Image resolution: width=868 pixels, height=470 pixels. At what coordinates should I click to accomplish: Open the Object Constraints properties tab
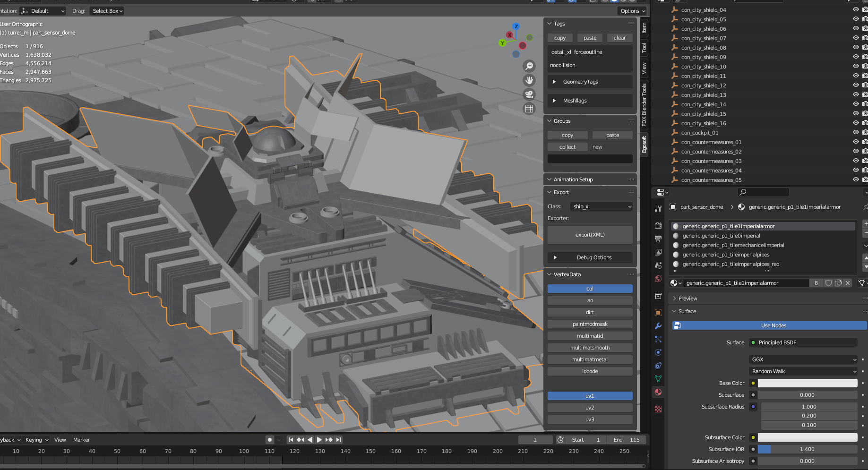coord(658,366)
